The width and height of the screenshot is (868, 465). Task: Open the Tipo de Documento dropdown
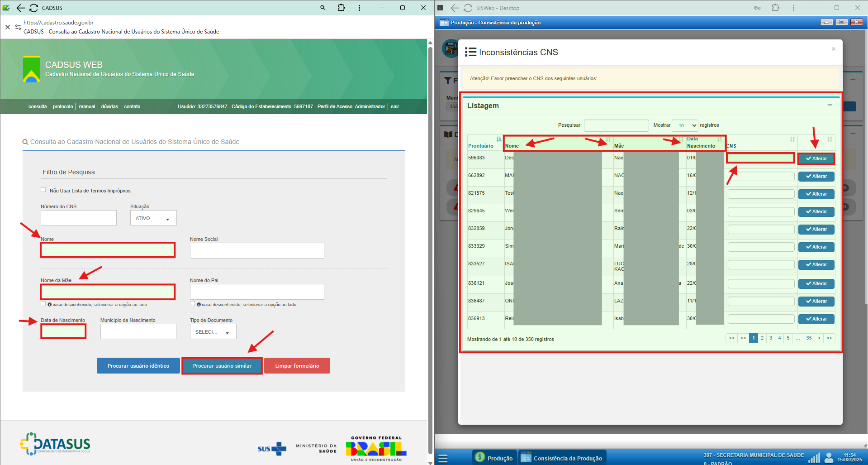213,332
